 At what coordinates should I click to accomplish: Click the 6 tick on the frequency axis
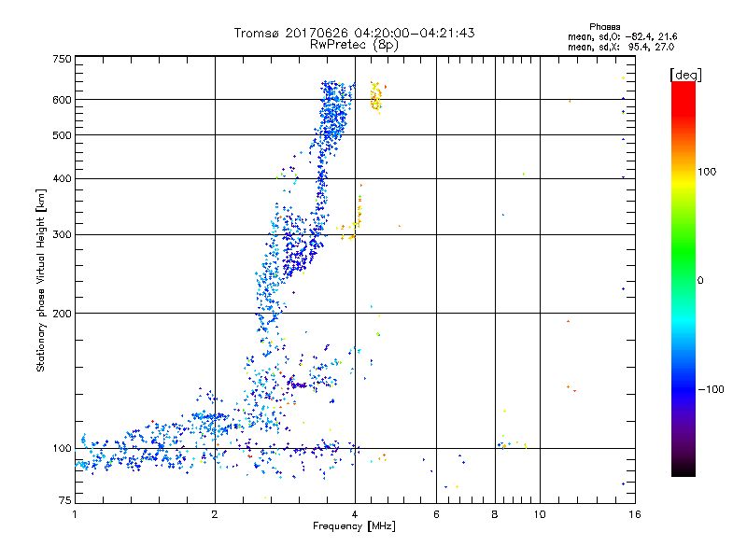click(436, 515)
